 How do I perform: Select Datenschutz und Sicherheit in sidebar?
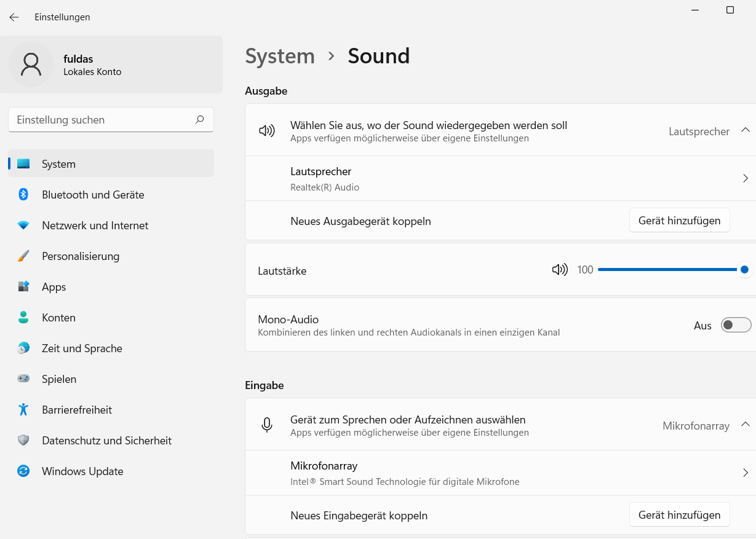106,441
